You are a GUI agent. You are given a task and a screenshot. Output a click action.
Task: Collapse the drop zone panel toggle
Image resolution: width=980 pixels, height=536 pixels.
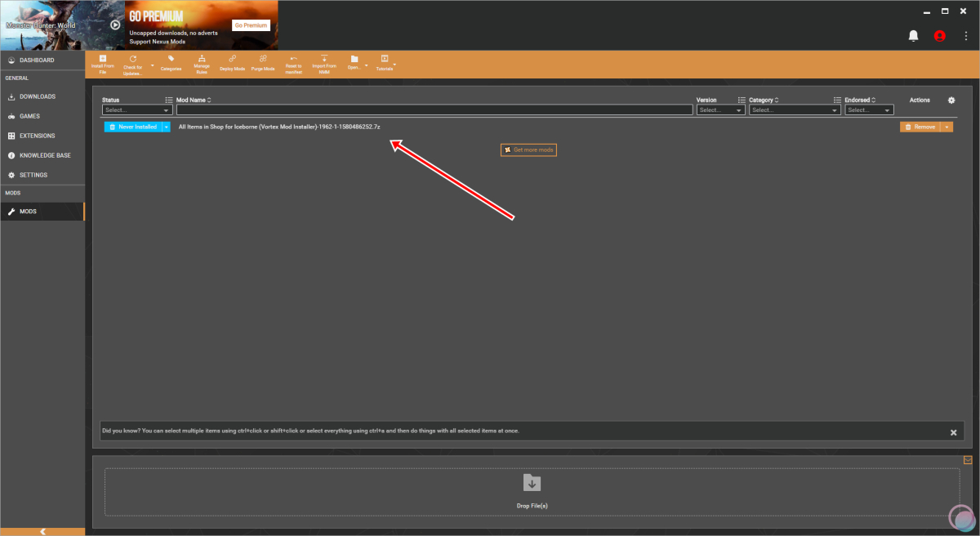[968, 459]
